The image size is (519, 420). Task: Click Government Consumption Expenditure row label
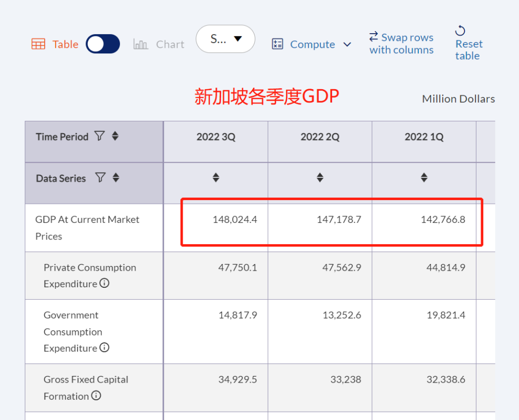tap(73, 332)
